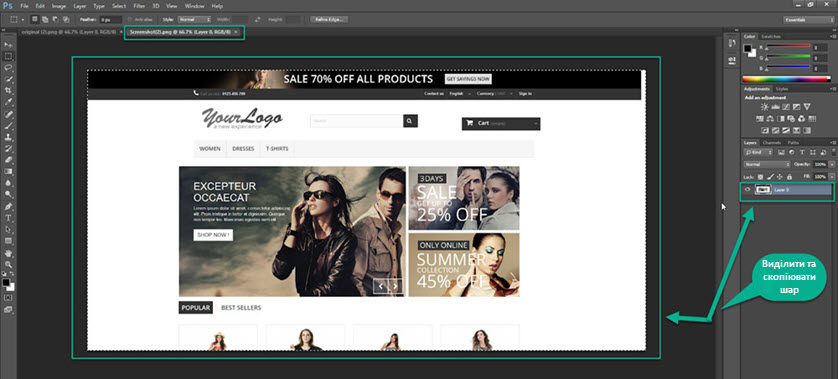Switch to the Styles tab
This screenshot has height=379, width=838.
[782, 89]
